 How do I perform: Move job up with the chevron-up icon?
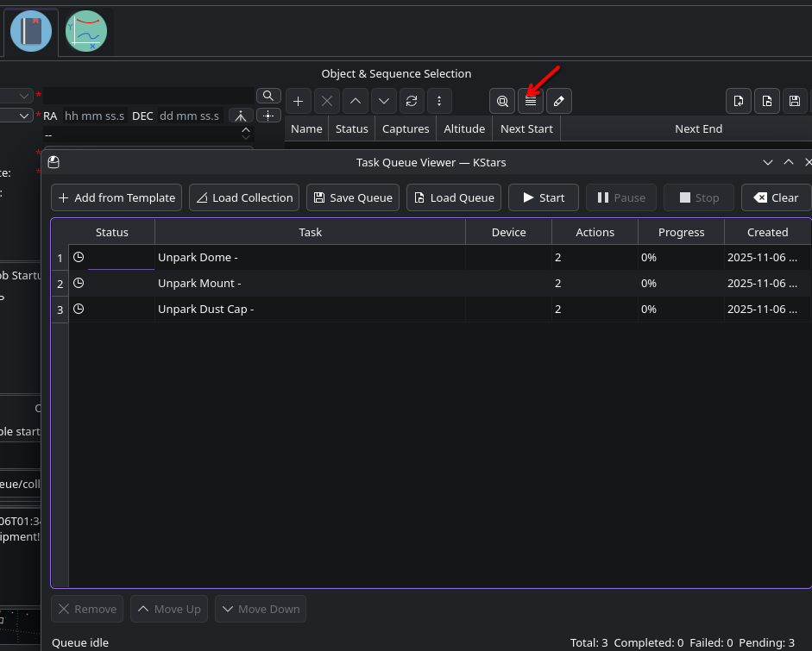pos(355,101)
